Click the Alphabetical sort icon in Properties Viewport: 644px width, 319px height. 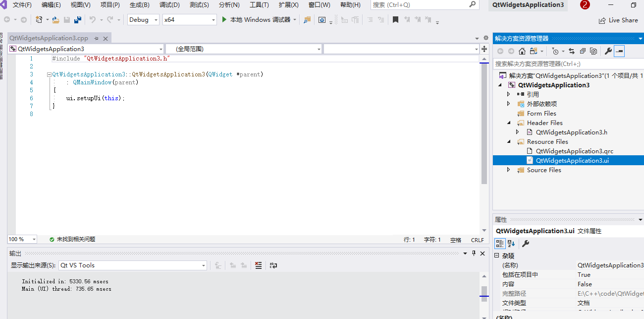click(511, 243)
